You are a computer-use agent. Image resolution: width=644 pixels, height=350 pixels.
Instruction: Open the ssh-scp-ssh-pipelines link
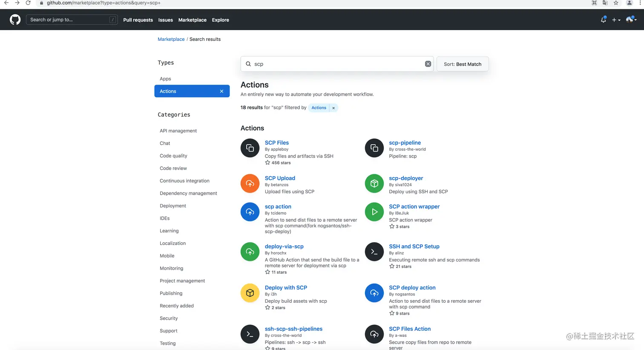tap(293, 329)
